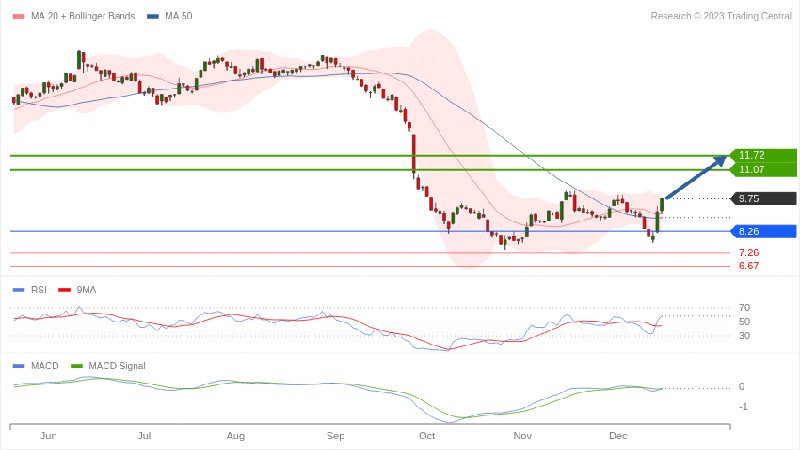Click the blue MACD legend marker

click(x=17, y=366)
